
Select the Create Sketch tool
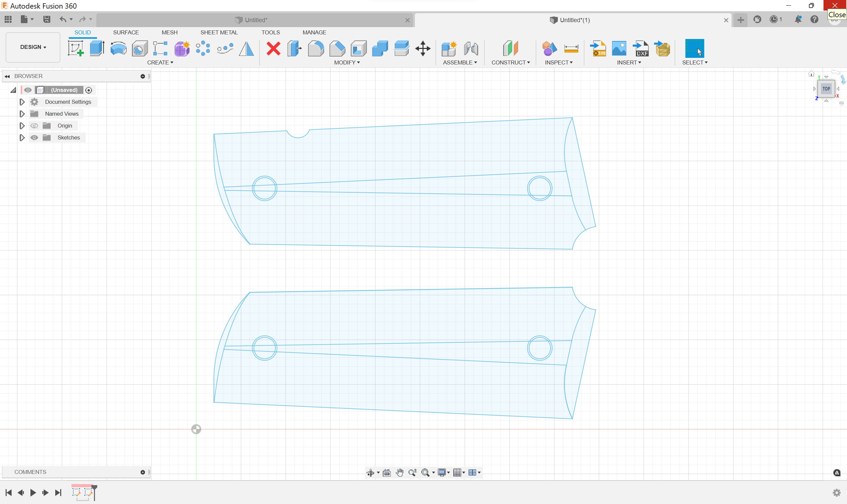75,48
